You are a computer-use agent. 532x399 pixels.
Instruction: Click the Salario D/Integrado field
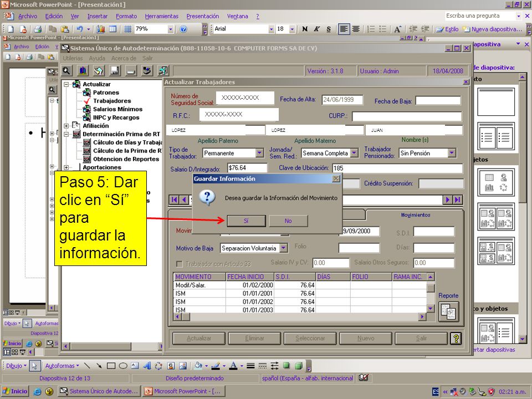pyautogui.click(x=247, y=168)
